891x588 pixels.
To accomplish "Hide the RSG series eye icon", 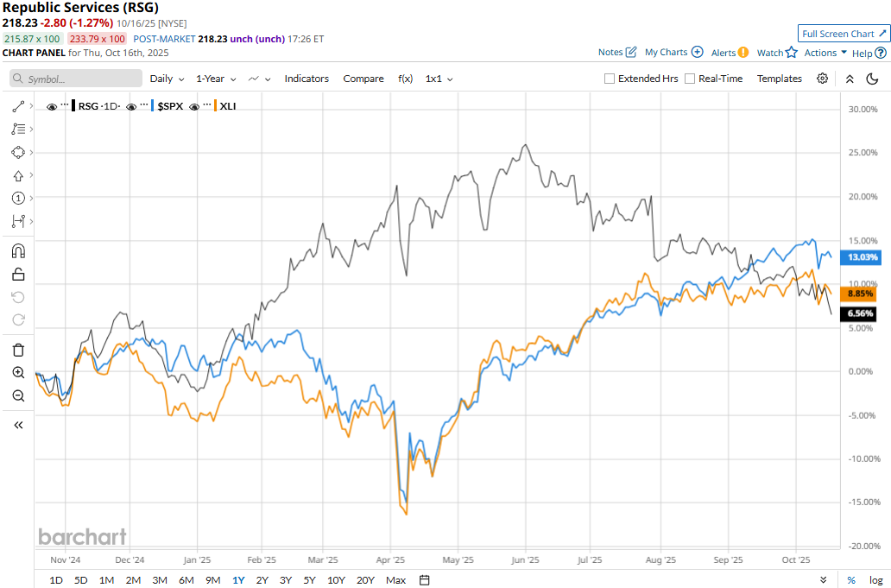I will coord(52,107).
